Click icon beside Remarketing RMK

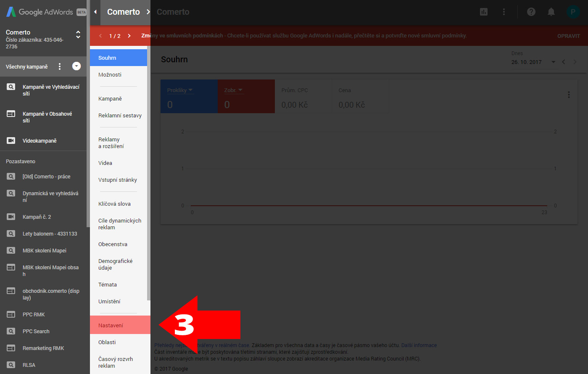11,348
